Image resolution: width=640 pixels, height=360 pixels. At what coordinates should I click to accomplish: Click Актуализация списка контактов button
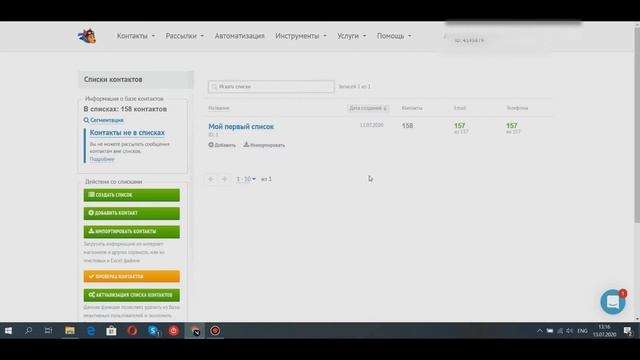click(x=131, y=295)
